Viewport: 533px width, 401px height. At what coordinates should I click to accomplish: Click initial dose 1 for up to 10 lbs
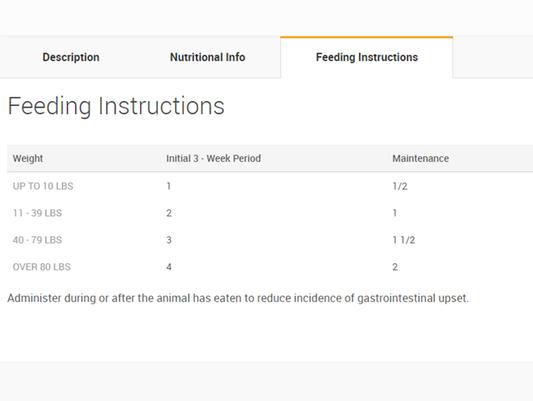169,186
